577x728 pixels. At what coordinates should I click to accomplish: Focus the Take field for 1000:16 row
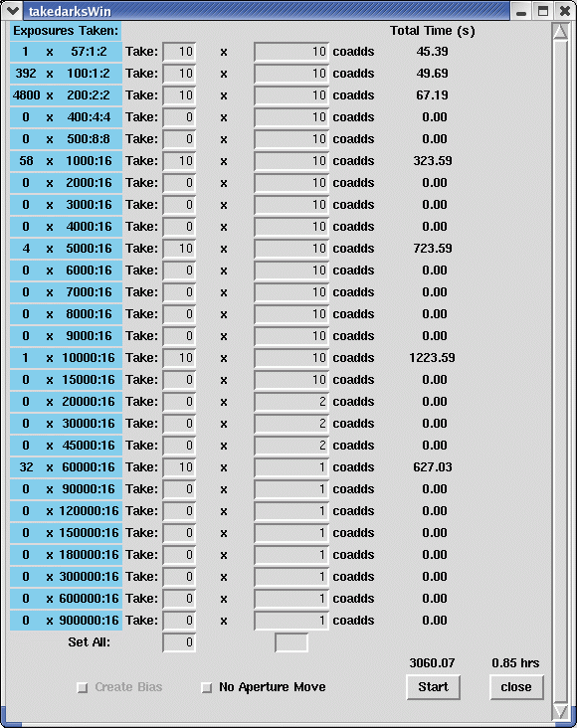click(179, 161)
